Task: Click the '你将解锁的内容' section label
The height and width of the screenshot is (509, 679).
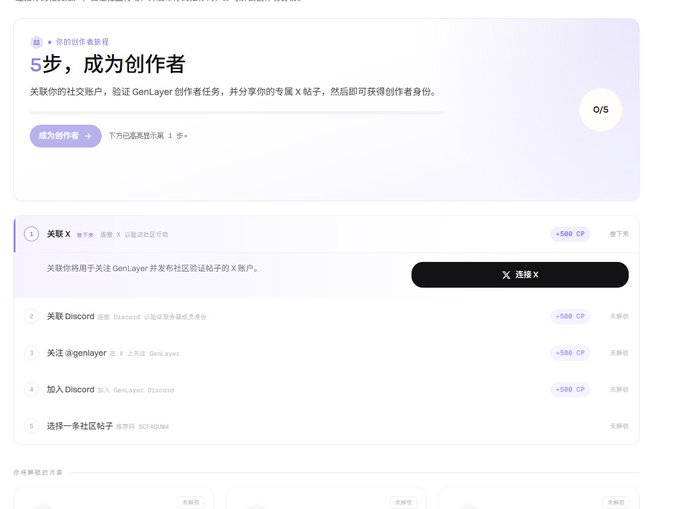Action: pos(38,473)
